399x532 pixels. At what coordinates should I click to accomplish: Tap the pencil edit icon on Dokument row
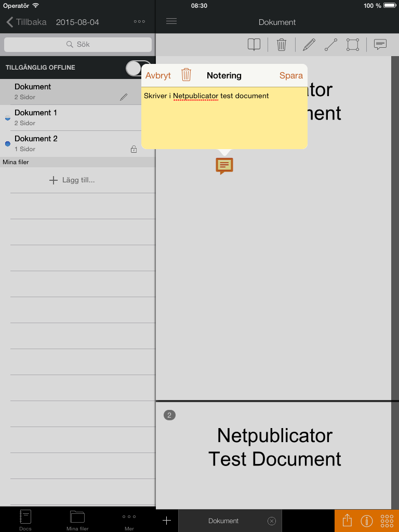tap(124, 97)
